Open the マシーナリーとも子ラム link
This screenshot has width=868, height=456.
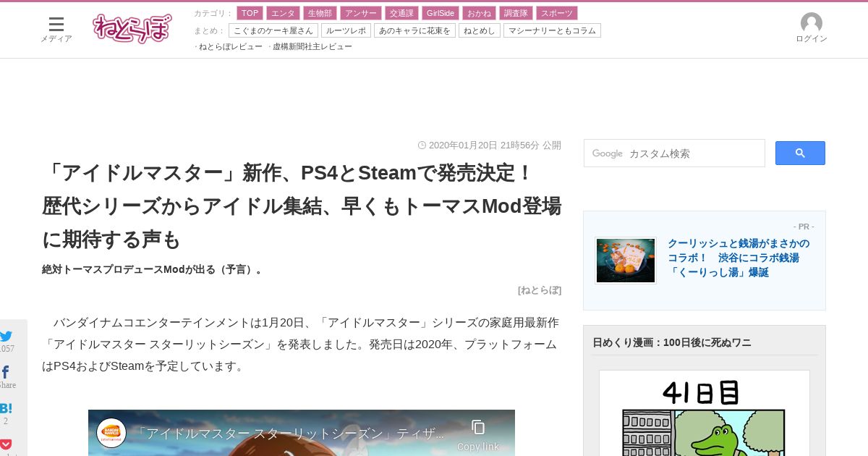(x=552, y=30)
